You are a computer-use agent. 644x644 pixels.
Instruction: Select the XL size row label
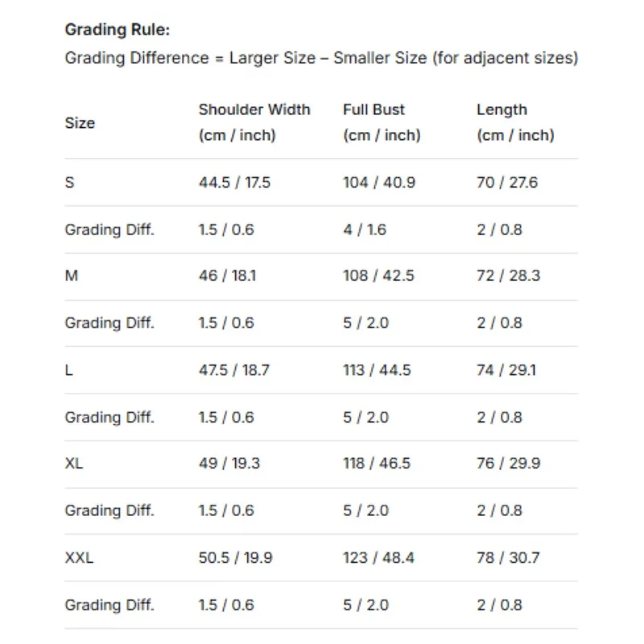74,464
